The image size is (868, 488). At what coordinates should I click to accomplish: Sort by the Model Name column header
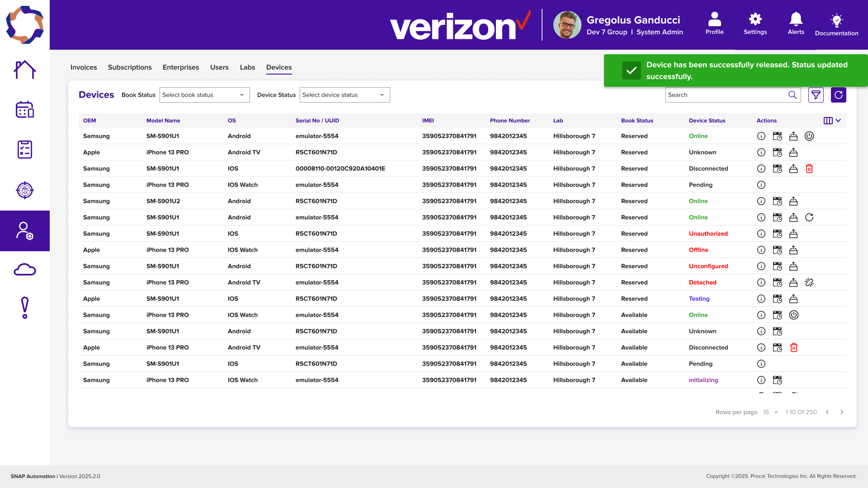pyautogui.click(x=163, y=121)
